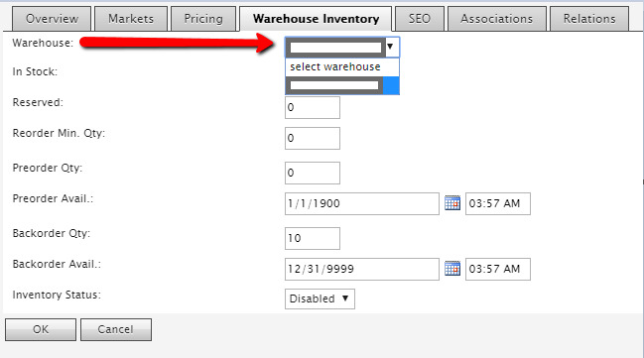Click the Preorder Qty input box
This screenshot has height=358, width=644.
313,173
